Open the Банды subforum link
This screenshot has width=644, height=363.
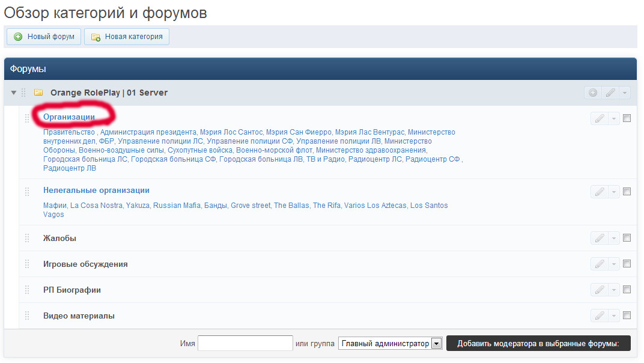point(215,205)
